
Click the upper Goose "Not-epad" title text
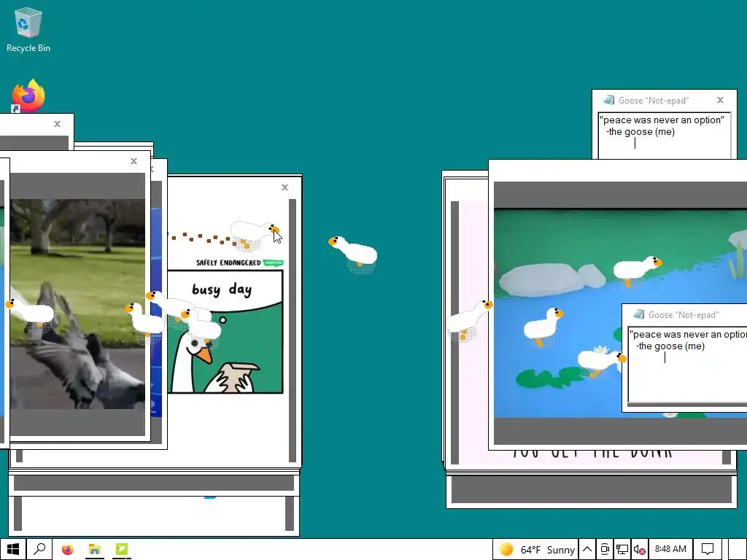tap(654, 101)
